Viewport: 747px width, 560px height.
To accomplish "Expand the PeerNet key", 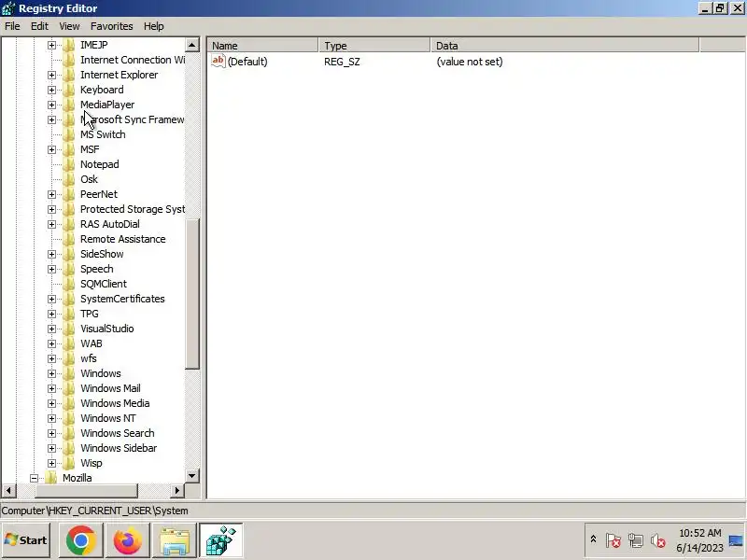I will pos(51,195).
